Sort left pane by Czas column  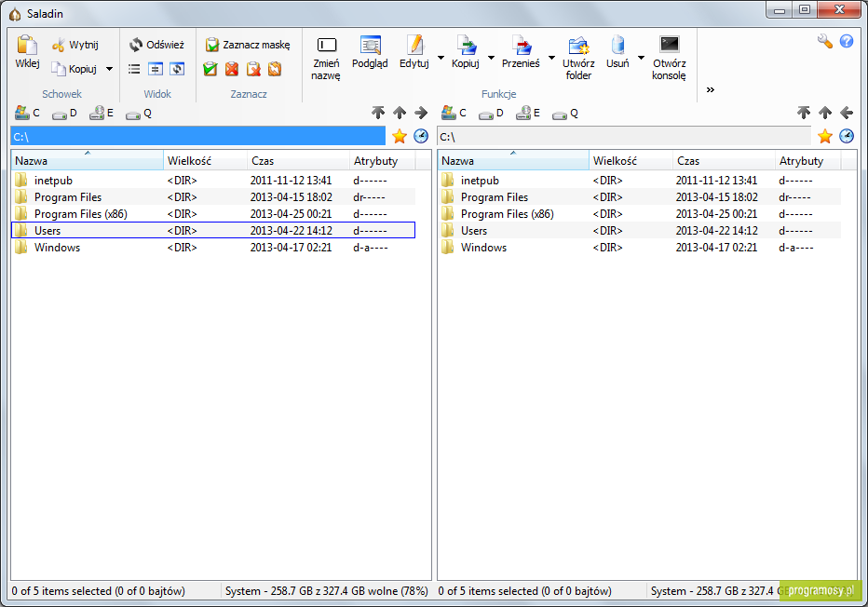[298, 161]
